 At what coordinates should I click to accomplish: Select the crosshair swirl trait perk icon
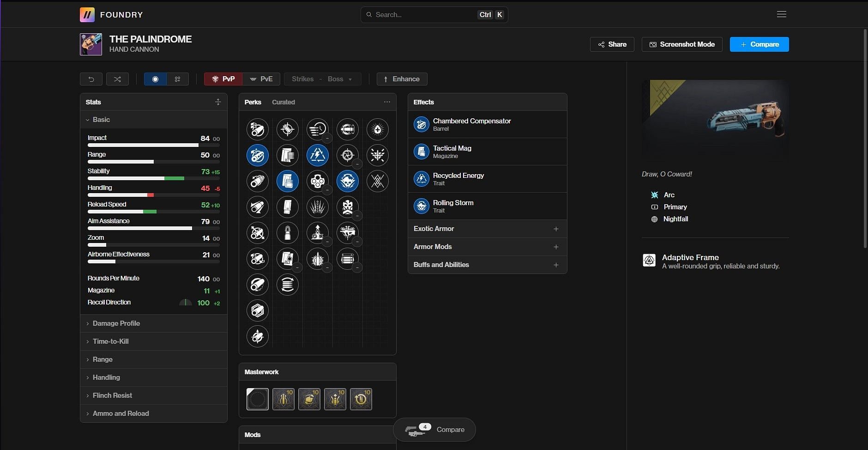click(347, 155)
